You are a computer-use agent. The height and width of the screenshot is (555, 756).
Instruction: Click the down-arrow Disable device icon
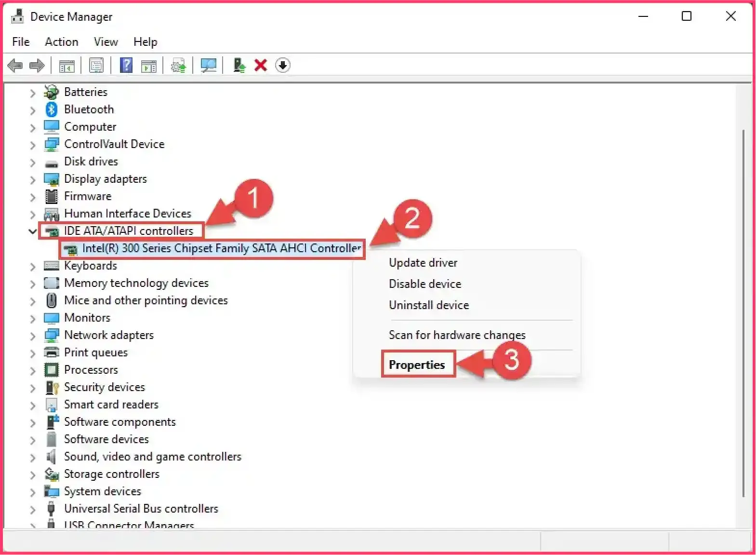[x=283, y=65]
